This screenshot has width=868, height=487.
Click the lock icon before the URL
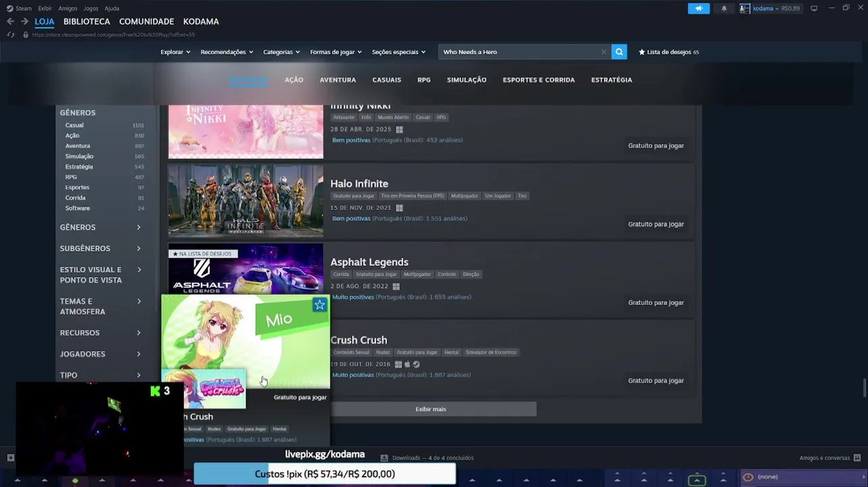pyautogui.click(x=26, y=34)
